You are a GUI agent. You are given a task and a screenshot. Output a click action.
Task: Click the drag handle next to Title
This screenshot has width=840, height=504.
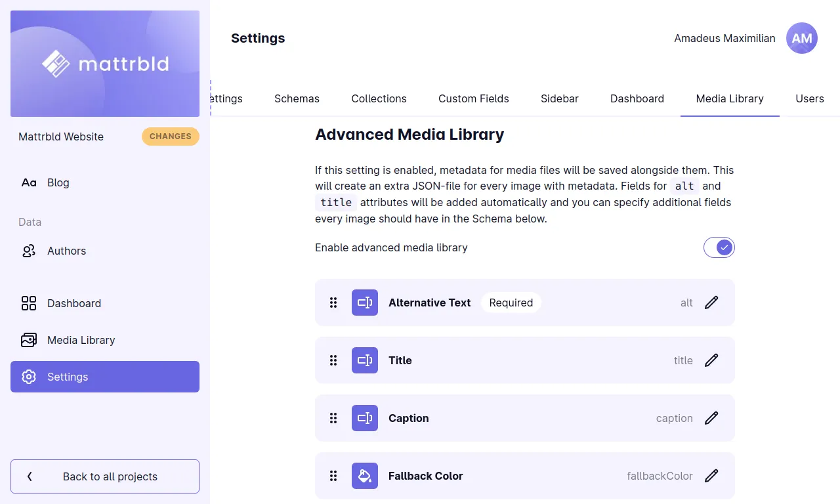pyautogui.click(x=333, y=360)
